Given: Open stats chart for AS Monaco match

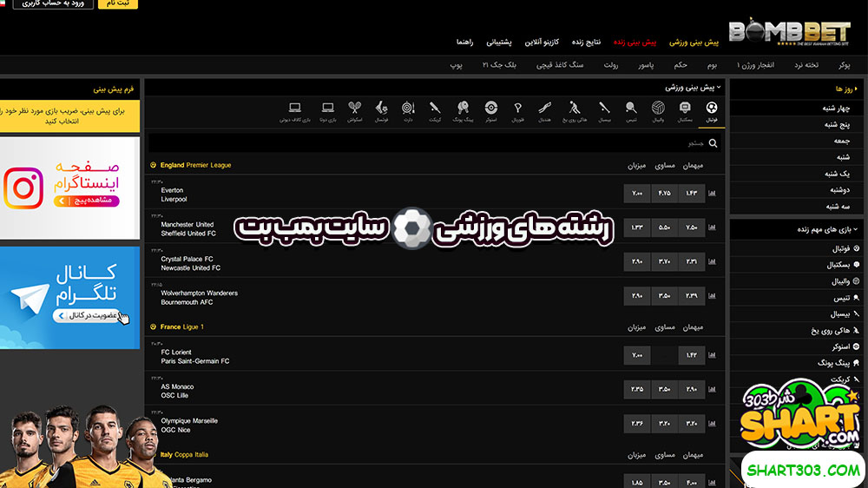Looking at the screenshot, I should 712,389.
